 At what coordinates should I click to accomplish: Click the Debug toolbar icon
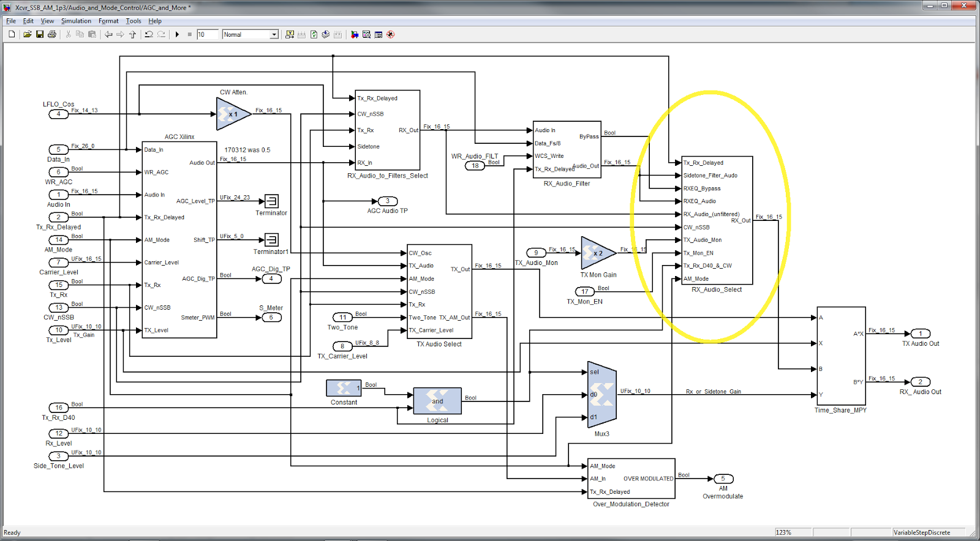391,34
